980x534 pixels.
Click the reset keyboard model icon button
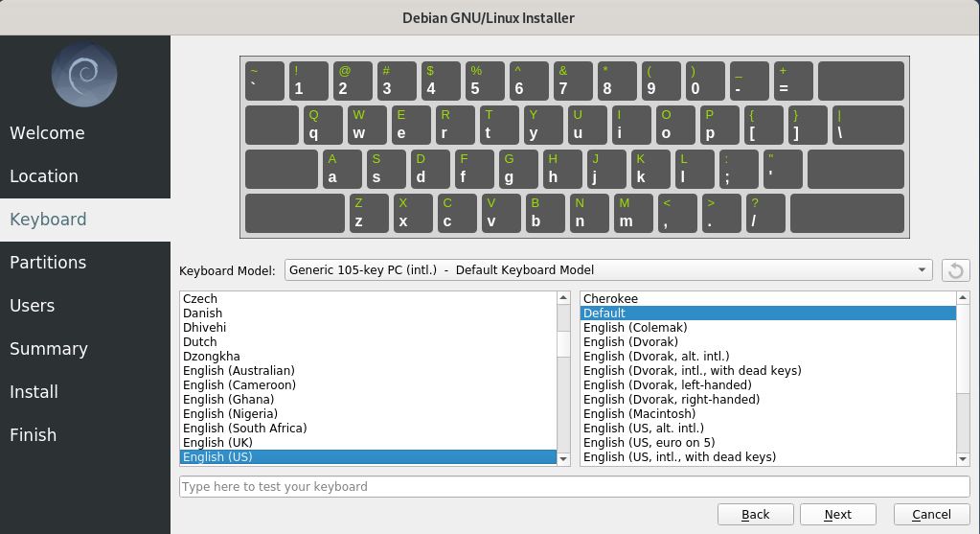(x=956, y=270)
